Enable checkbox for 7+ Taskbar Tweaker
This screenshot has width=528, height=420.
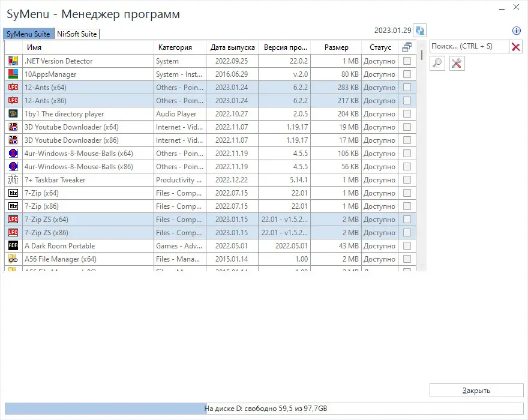(407, 180)
